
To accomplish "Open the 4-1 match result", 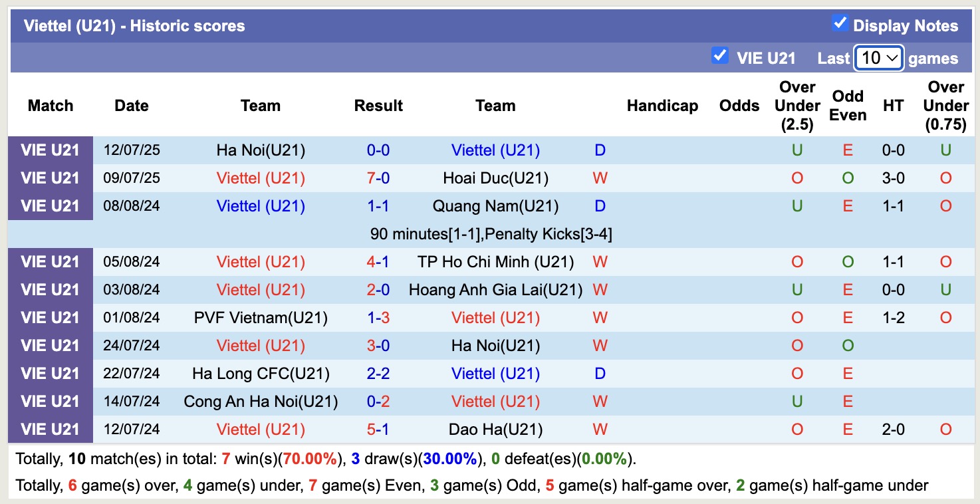I will 378,262.
